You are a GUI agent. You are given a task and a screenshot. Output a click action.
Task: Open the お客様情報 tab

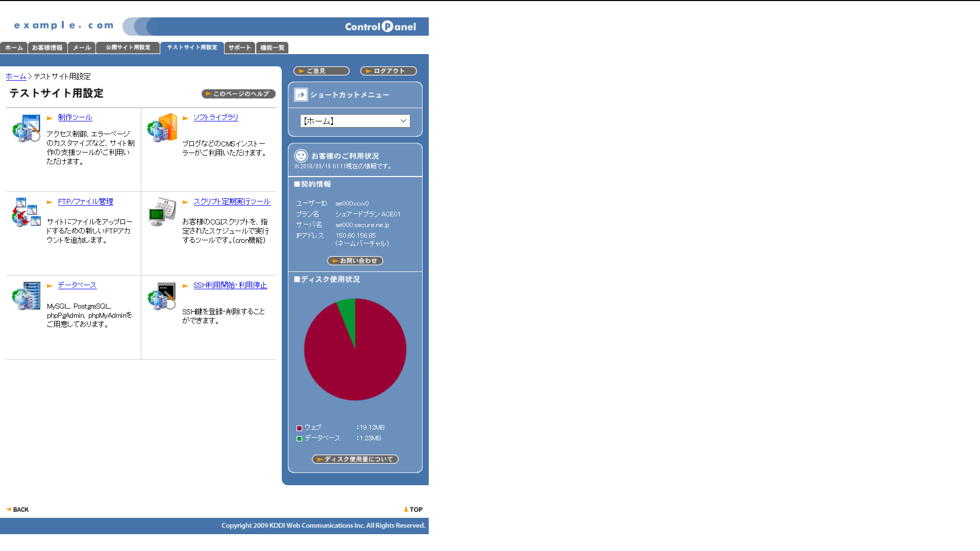click(47, 47)
